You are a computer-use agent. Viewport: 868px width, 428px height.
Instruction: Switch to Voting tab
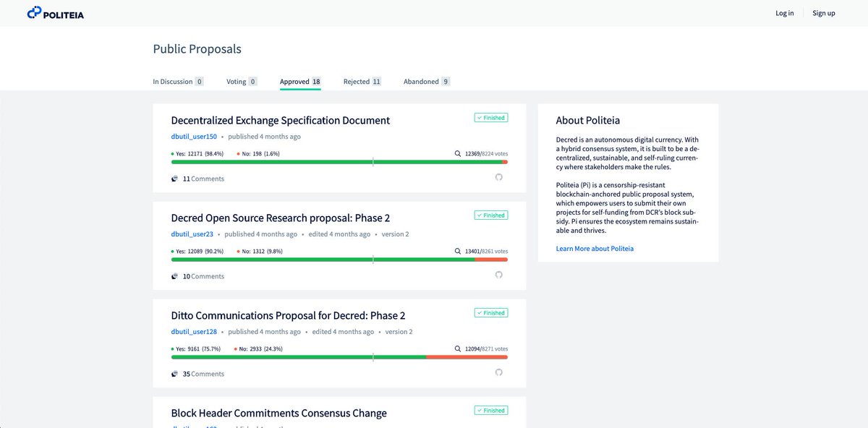242,82
